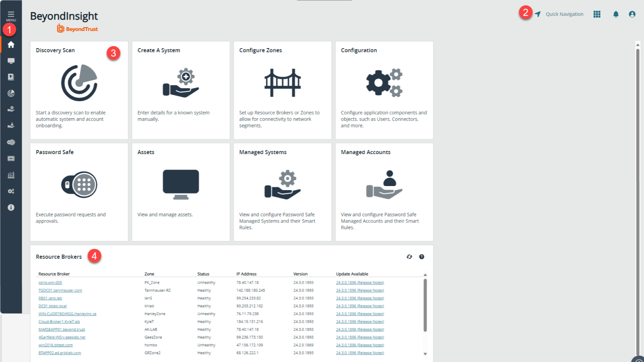Open the double-gear Configuration sidebar icon
Image resolution: width=644 pixels, height=362 pixels.
coord(11,191)
